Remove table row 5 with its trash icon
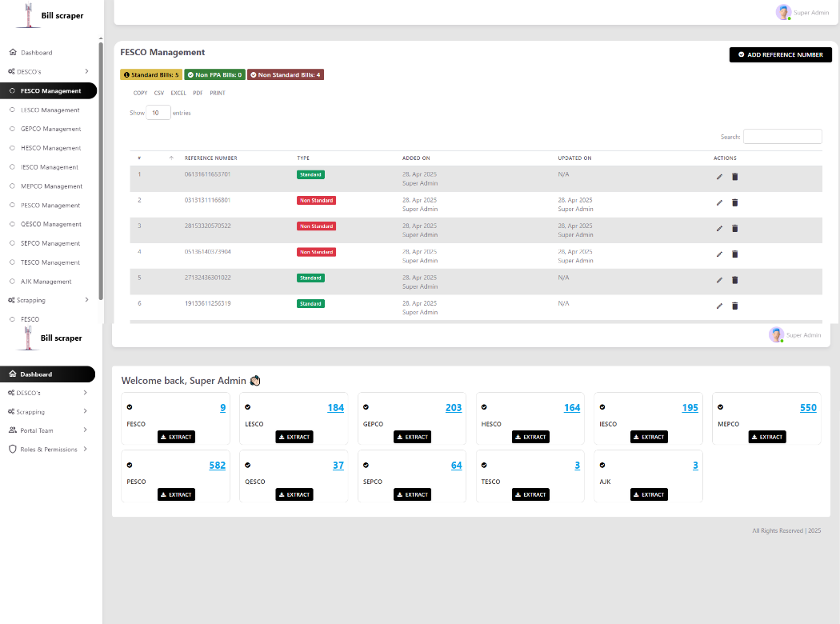840x624 pixels. (x=735, y=280)
